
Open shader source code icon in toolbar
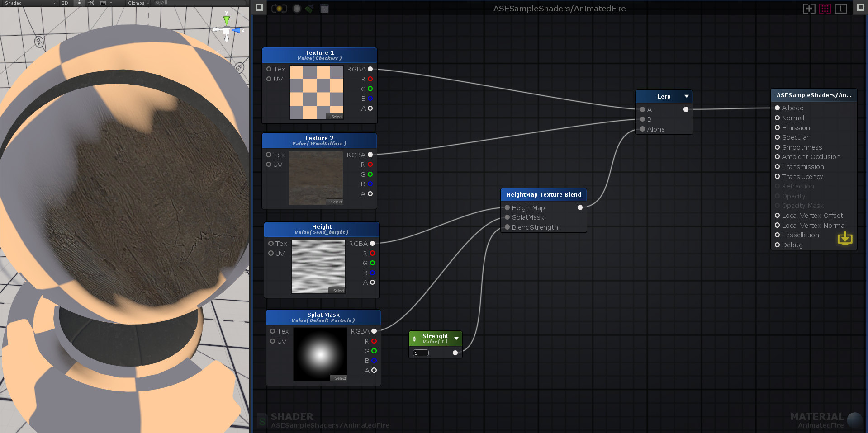[324, 8]
